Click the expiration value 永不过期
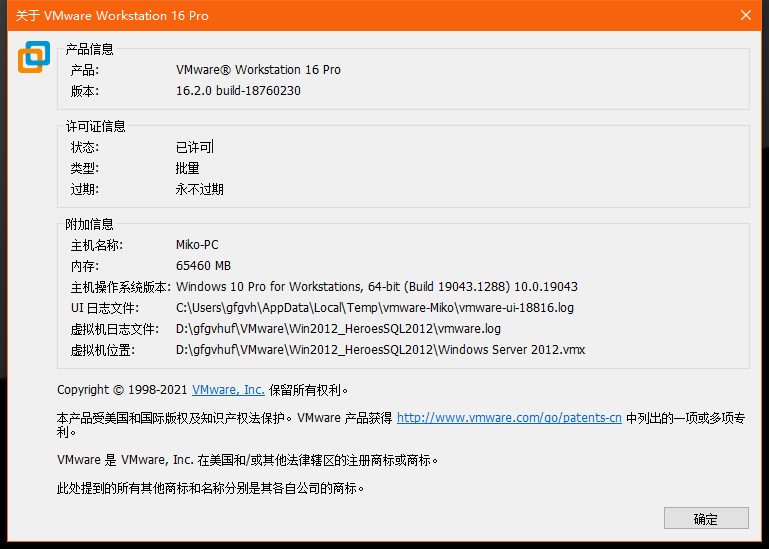 [x=200, y=189]
